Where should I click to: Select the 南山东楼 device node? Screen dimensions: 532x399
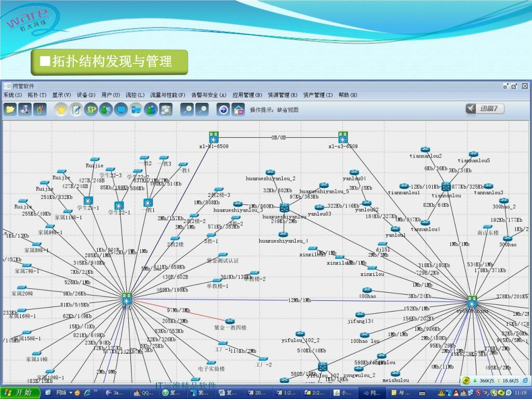point(487,227)
